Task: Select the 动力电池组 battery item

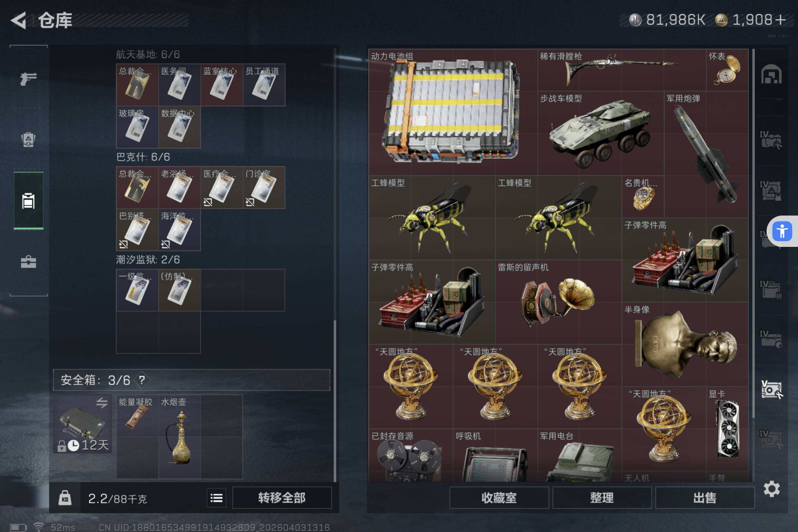Action: tap(453, 112)
